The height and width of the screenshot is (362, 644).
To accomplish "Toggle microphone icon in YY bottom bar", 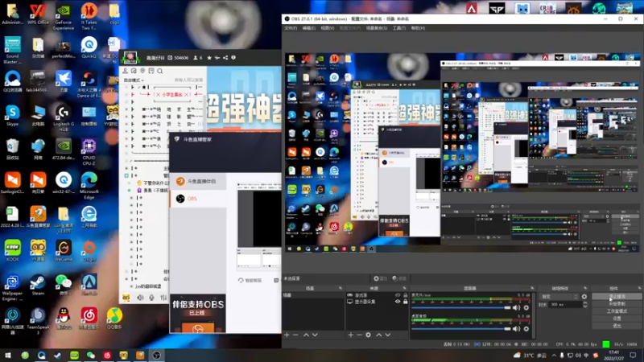I will (151, 298).
